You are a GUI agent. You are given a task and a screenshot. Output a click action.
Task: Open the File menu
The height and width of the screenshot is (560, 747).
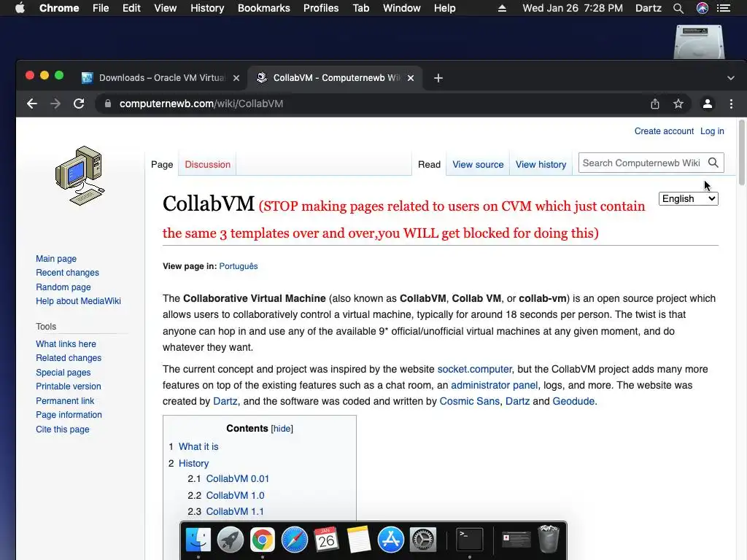tap(101, 8)
